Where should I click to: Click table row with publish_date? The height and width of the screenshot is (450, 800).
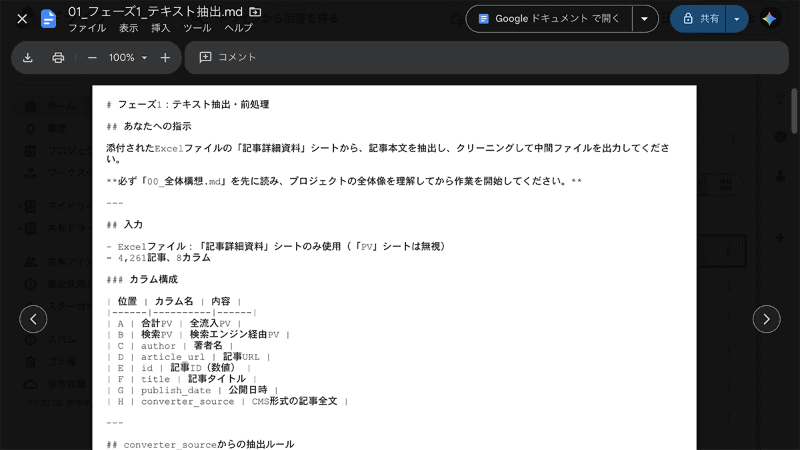(x=192, y=390)
